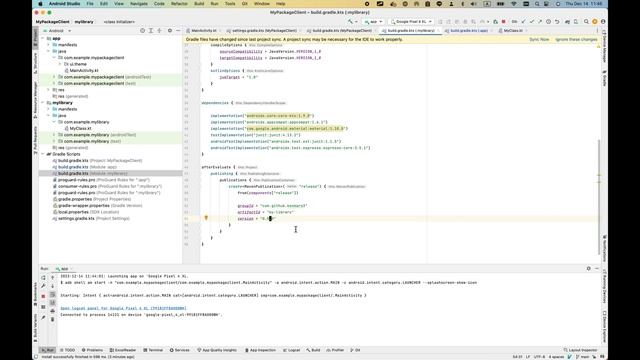640x360 pixels.
Task: Click Sync Now in Gradle banner
Action: (x=539, y=40)
